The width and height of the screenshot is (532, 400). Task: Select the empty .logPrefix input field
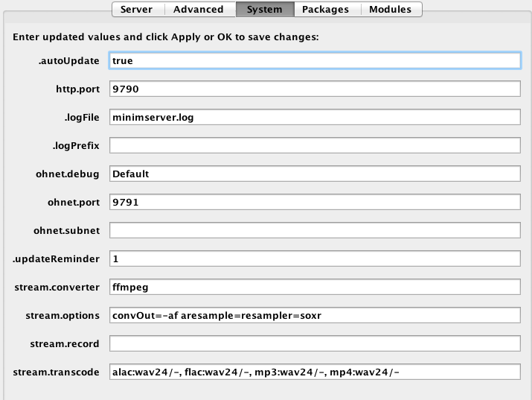(315, 145)
